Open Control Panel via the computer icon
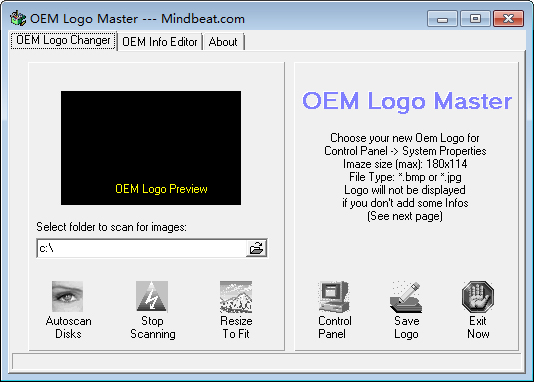Screen dimensions: 534x382 click(334, 297)
